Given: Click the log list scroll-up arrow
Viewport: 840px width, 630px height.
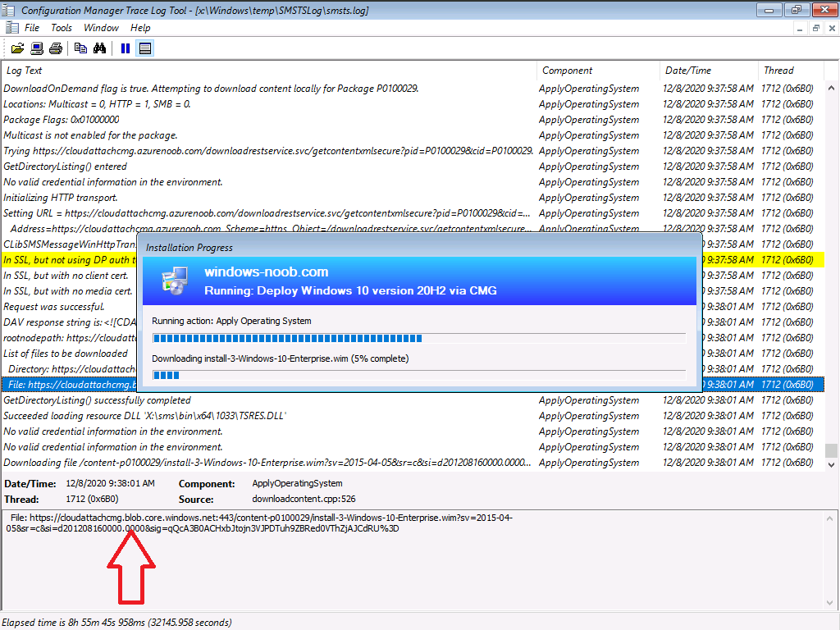Looking at the screenshot, I should click(x=832, y=87).
